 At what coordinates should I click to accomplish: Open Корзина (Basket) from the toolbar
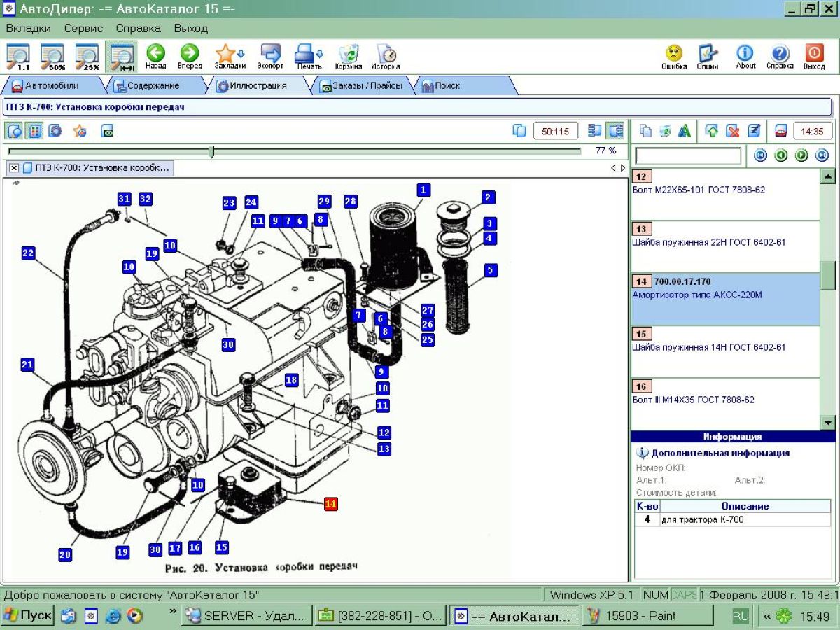(348, 56)
